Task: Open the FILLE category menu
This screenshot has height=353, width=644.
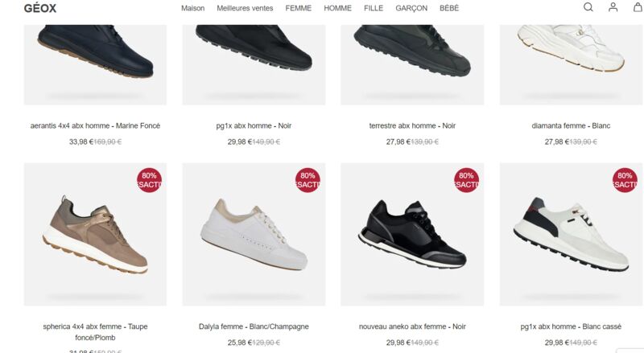Action: click(374, 8)
